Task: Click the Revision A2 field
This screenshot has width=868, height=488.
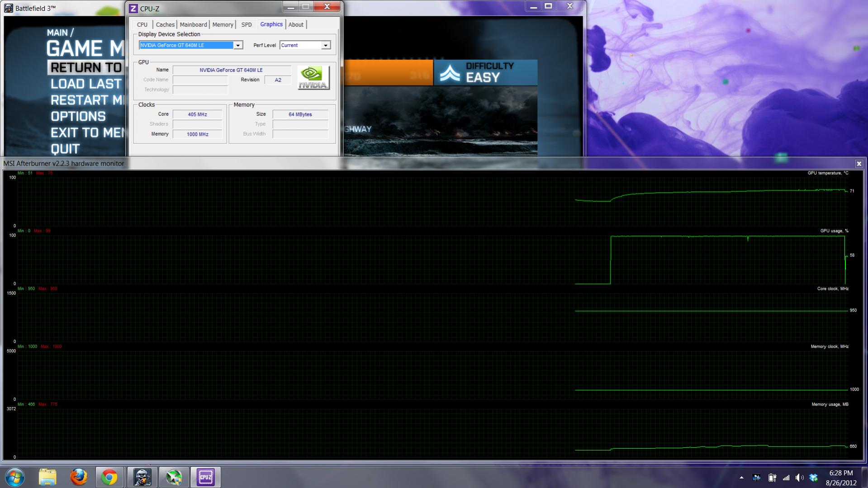Action: [x=278, y=80]
